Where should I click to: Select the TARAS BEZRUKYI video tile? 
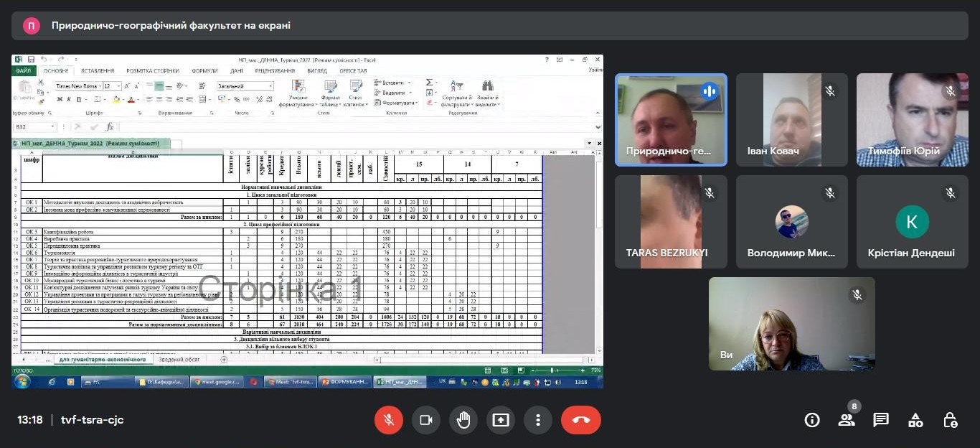pyautogui.click(x=671, y=222)
